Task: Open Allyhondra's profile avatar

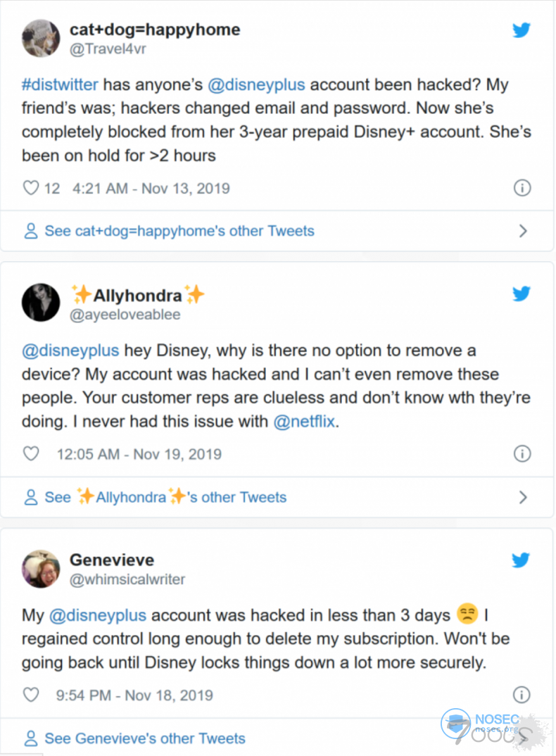Action: click(x=41, y=303)
